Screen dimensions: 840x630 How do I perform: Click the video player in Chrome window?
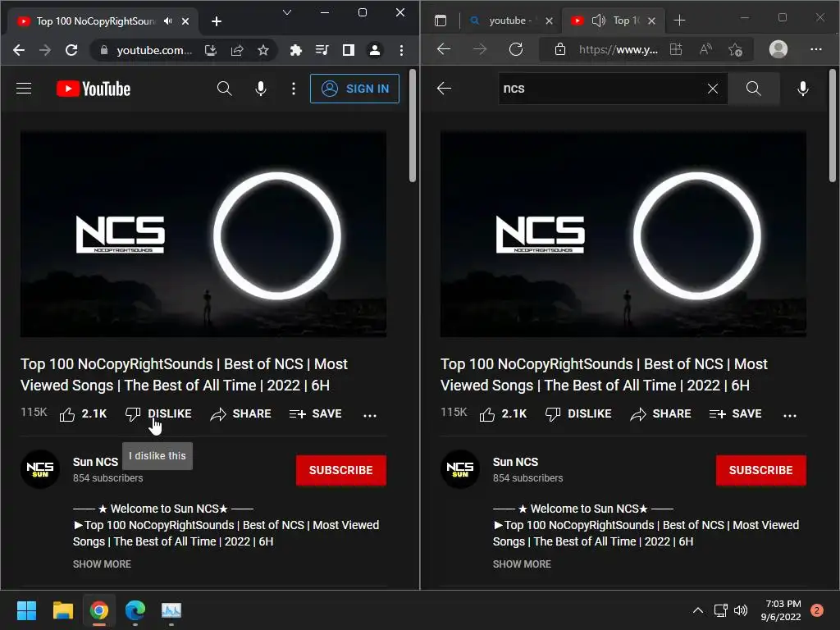point(203,234)
